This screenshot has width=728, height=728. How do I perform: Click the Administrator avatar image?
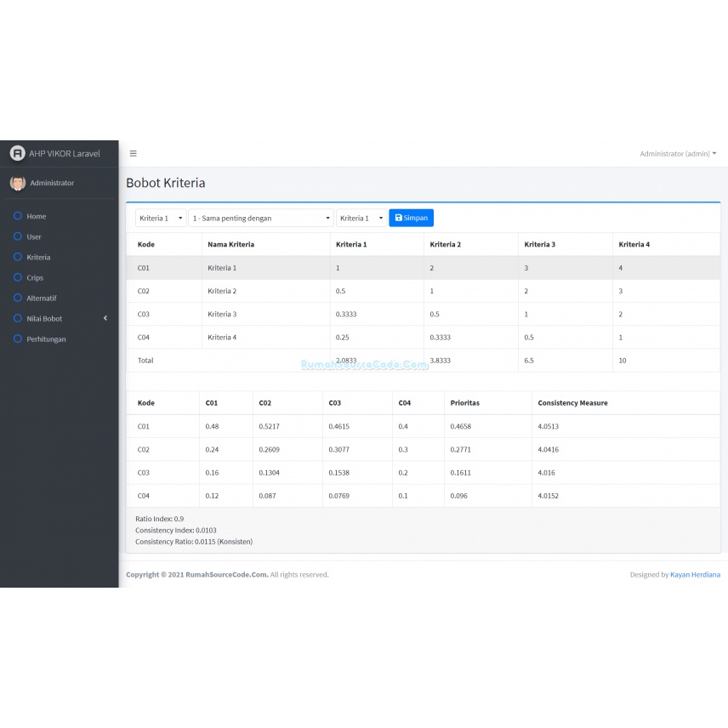(x=17, y=183)
